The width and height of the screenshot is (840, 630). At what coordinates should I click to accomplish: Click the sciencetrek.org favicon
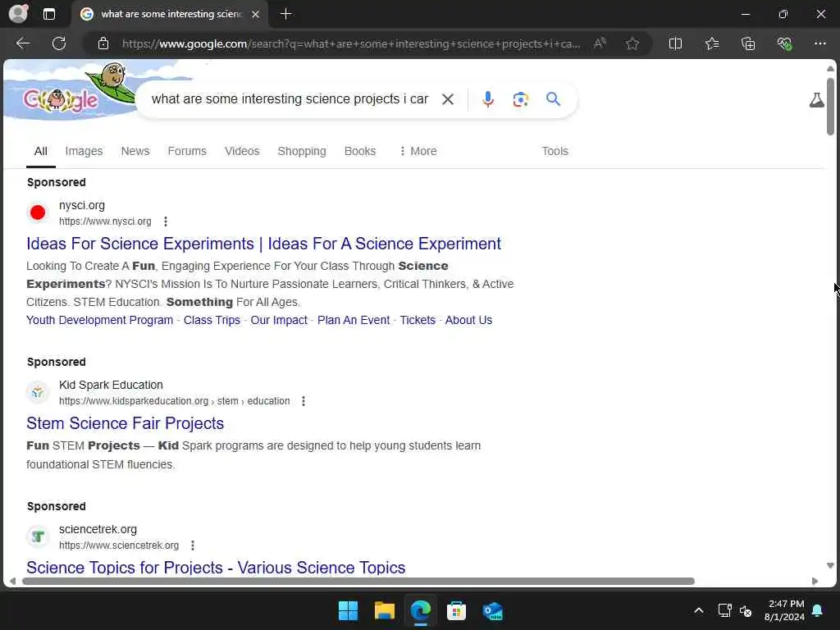(38, 536)
